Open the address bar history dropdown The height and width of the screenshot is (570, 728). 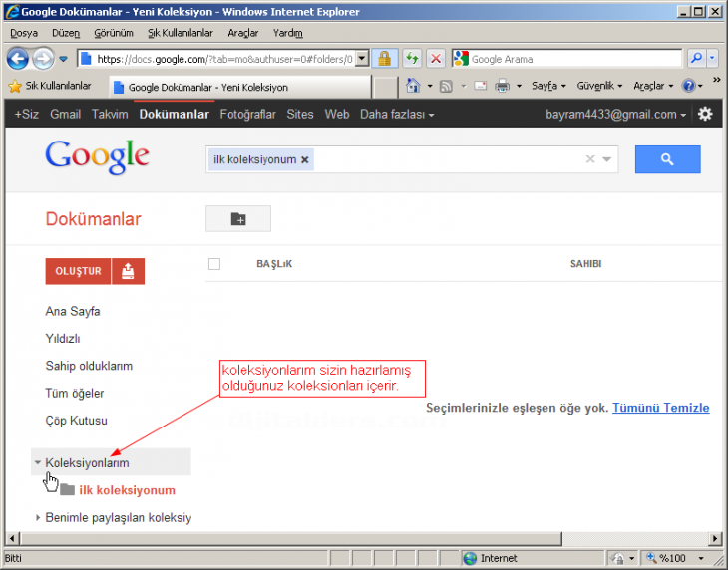(x=363, y=59)
